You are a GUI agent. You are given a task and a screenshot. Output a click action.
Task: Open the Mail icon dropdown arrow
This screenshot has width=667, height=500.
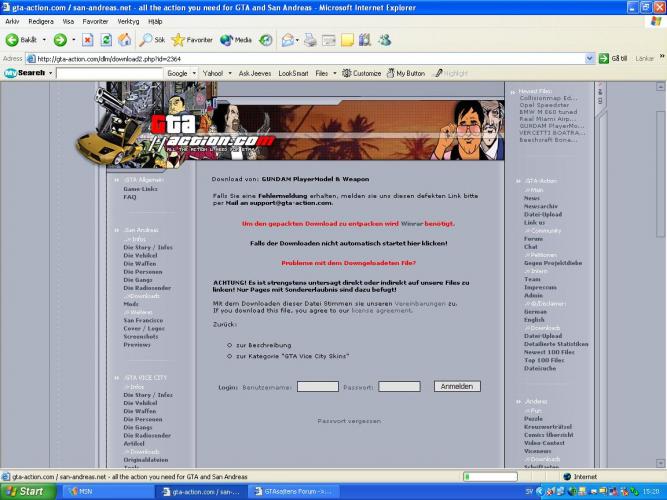(x=297, y=40)
